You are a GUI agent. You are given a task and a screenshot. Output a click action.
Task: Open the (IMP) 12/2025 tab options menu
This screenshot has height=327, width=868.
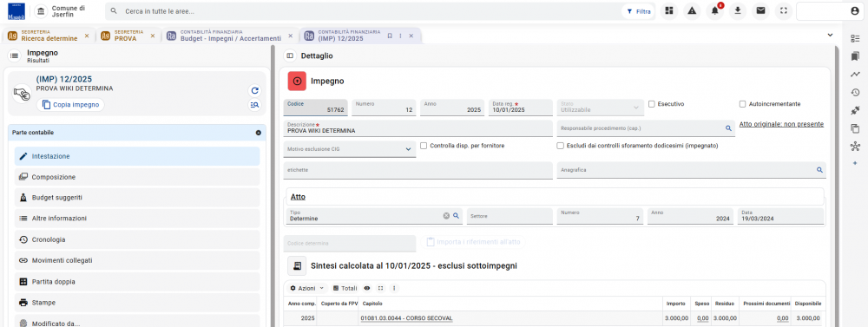(x=400, y=36)
